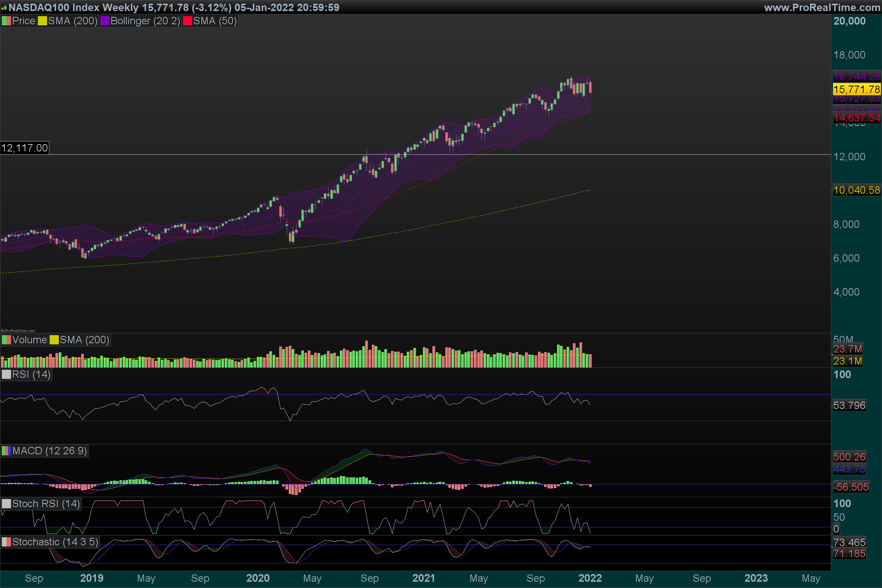
Task: Click the Price legend candle icon
Action: point(6,21)
